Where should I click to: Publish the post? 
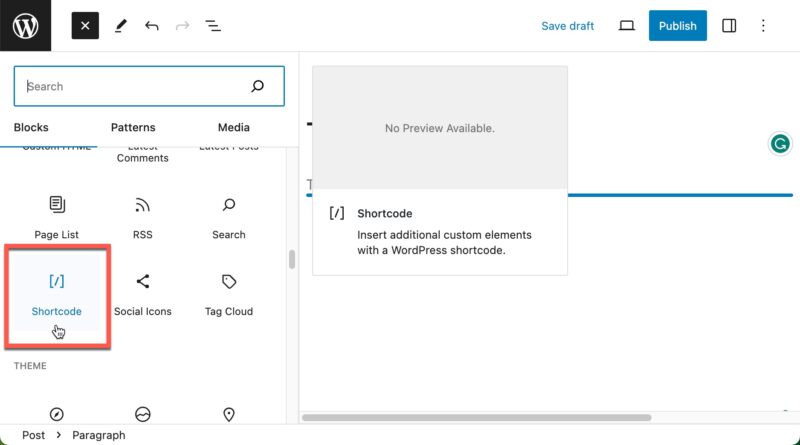coord(678,26)
